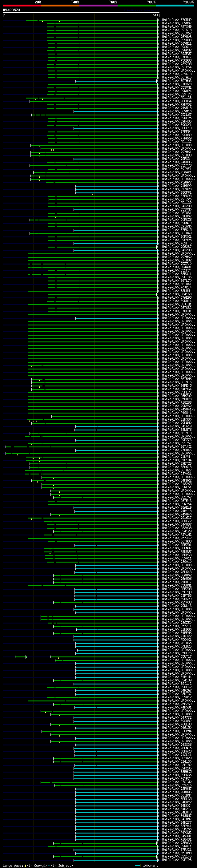The width and height of the screenshot is (197, 868).
Task: Click hit UniRef100_P43288
Action: coord(177,206)
